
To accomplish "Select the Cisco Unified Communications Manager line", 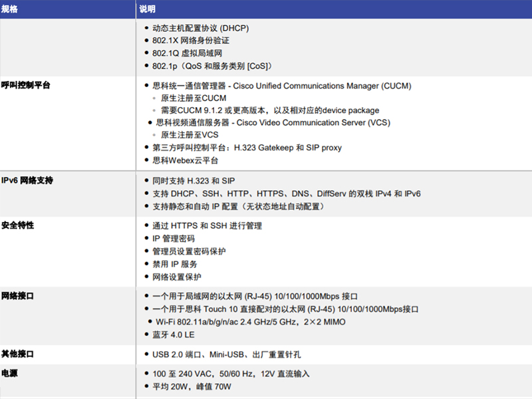I will coord(281,86).
